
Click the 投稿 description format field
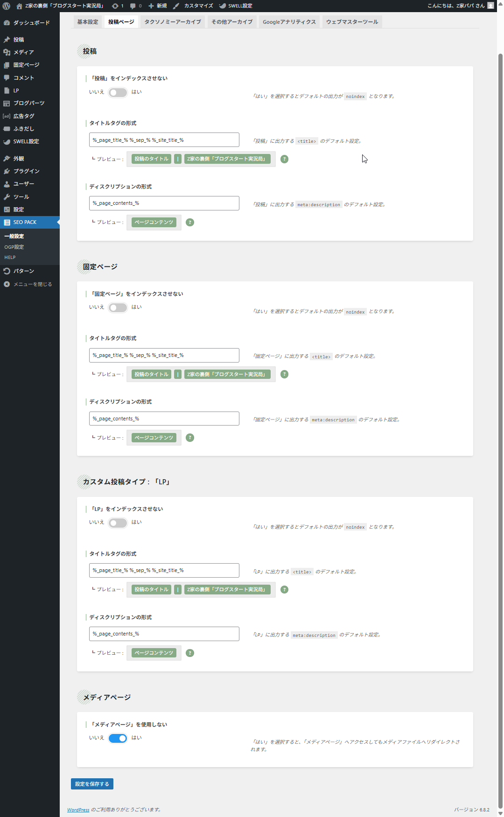click(164, 203)
